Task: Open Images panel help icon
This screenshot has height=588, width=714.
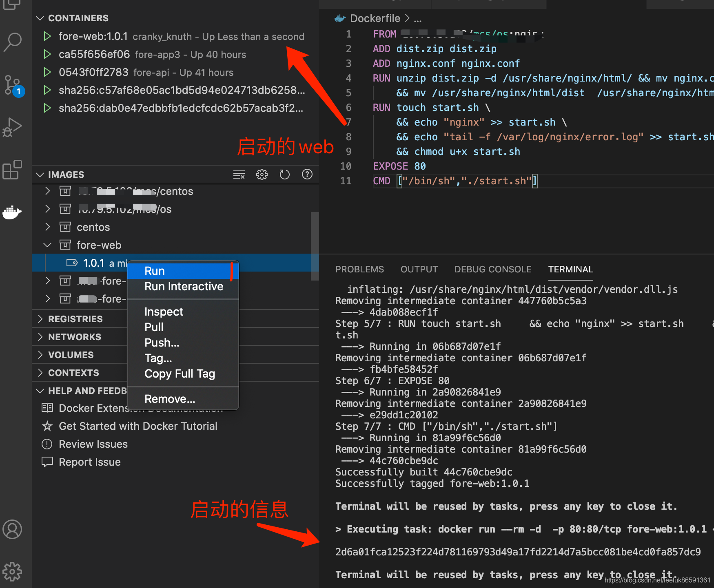Action: 307,175
